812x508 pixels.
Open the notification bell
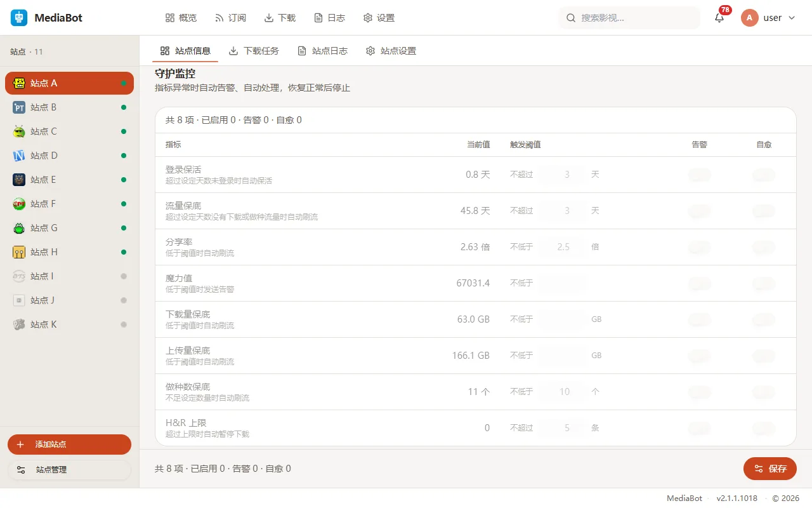[x=719, y=18]
